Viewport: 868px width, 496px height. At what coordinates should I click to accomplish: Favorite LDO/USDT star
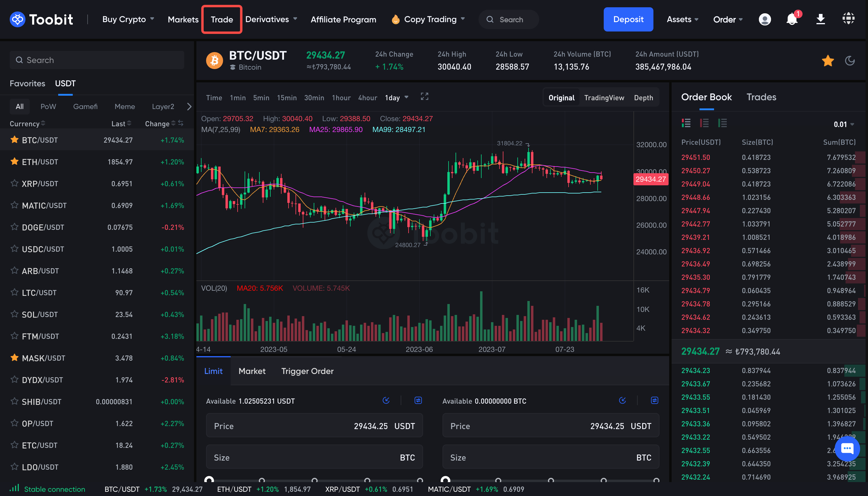[14, 466]
